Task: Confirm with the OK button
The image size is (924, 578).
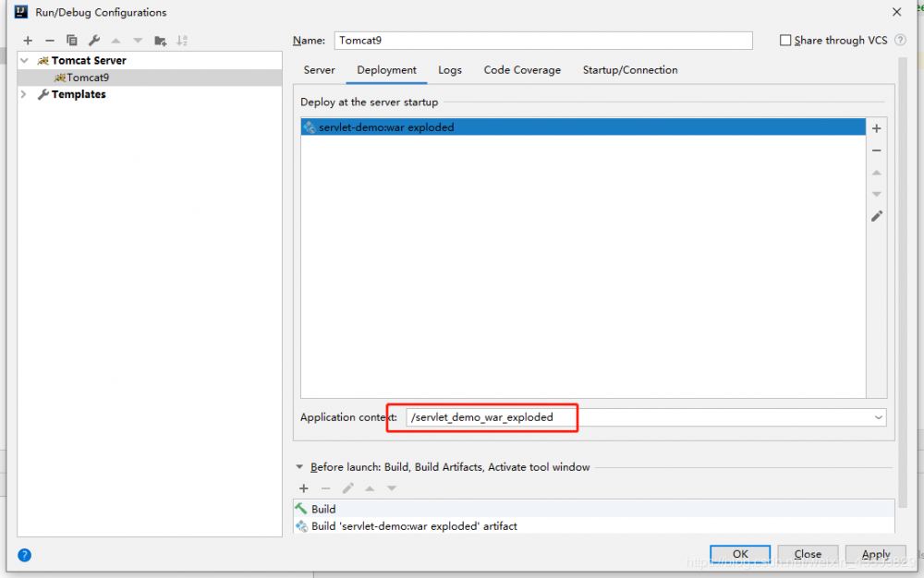Action: point(740,554)
